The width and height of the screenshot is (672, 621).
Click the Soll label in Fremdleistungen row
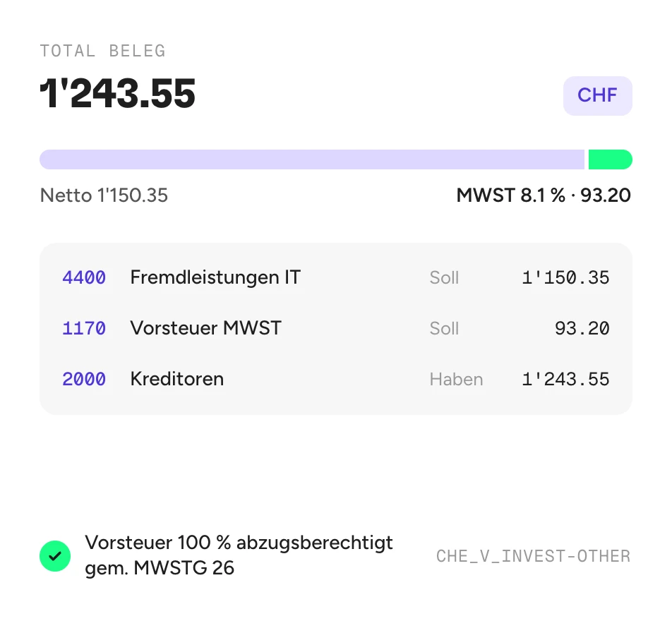tap(444, 278)
